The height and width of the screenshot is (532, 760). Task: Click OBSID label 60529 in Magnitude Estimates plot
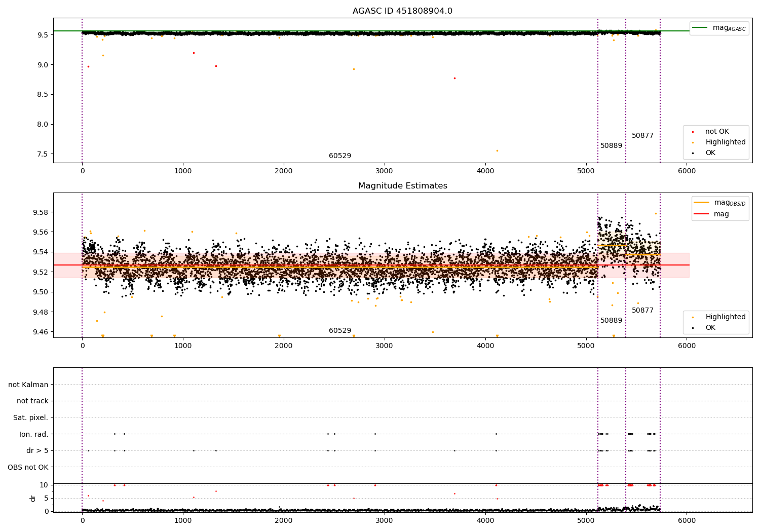(340, 331)
